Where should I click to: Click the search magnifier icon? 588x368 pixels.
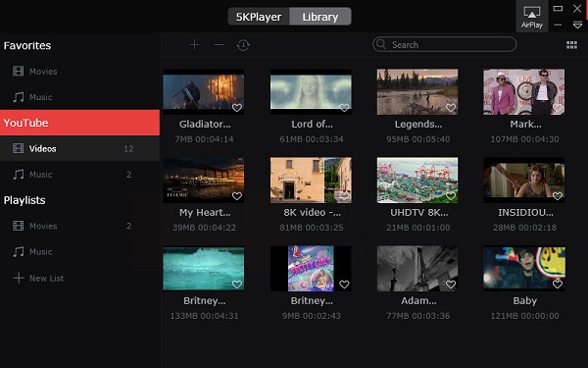(x=380, y=44)
